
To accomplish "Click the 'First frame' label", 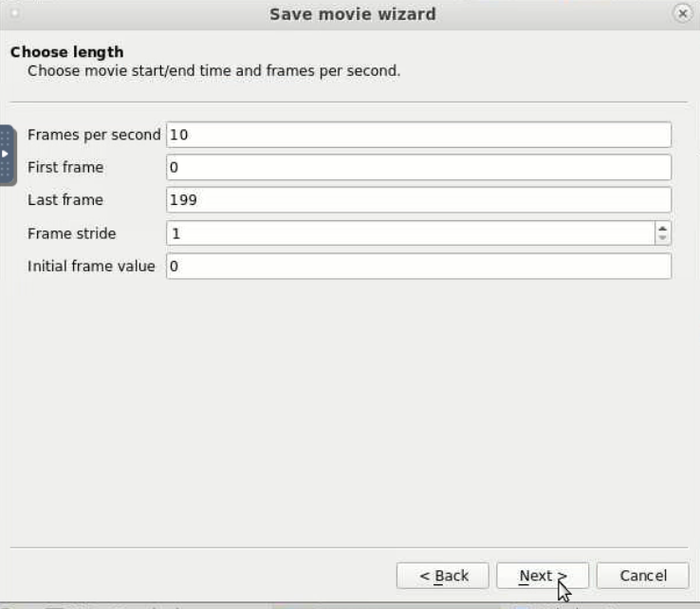I will point(65,168).
